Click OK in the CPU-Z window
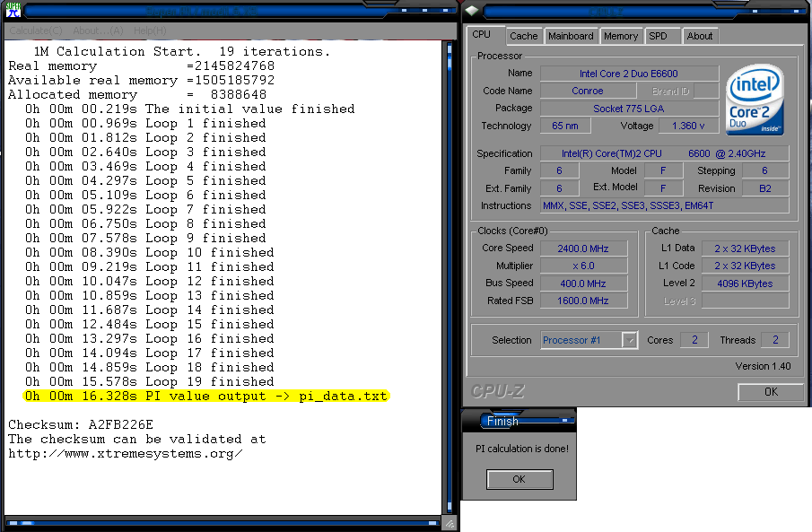 [771, 392]
